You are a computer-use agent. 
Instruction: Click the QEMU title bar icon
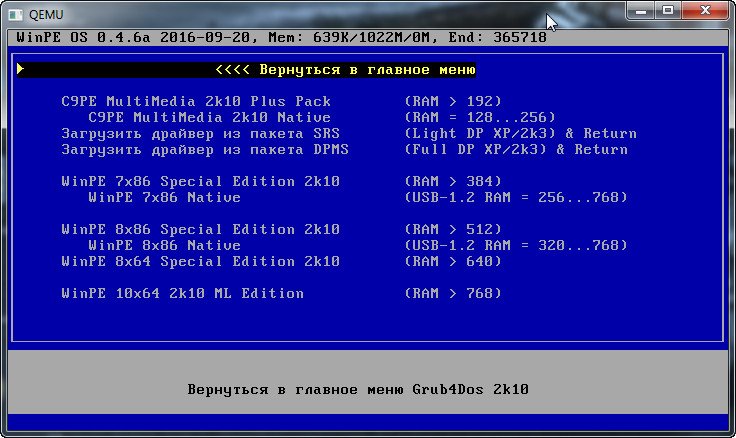point(15,15)
